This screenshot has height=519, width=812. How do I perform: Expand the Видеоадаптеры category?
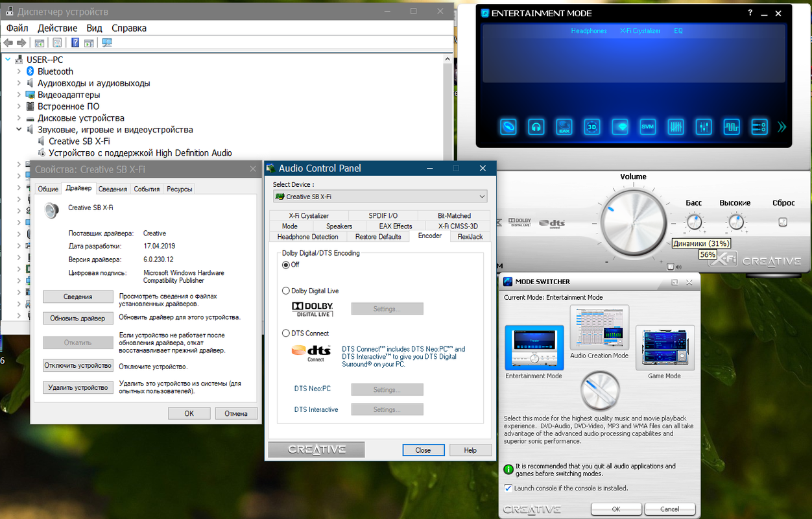point(19,95)
